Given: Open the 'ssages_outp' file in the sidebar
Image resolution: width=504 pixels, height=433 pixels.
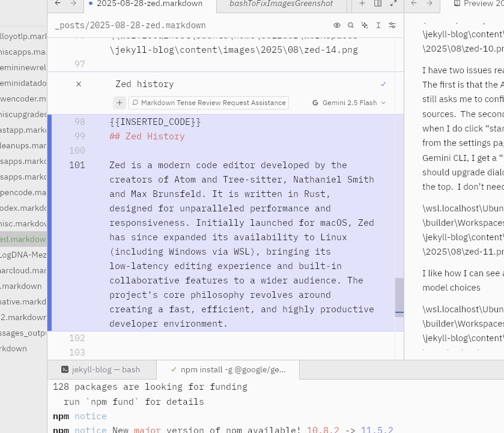Looking at the screenshot, I should [x=23, y=333].
